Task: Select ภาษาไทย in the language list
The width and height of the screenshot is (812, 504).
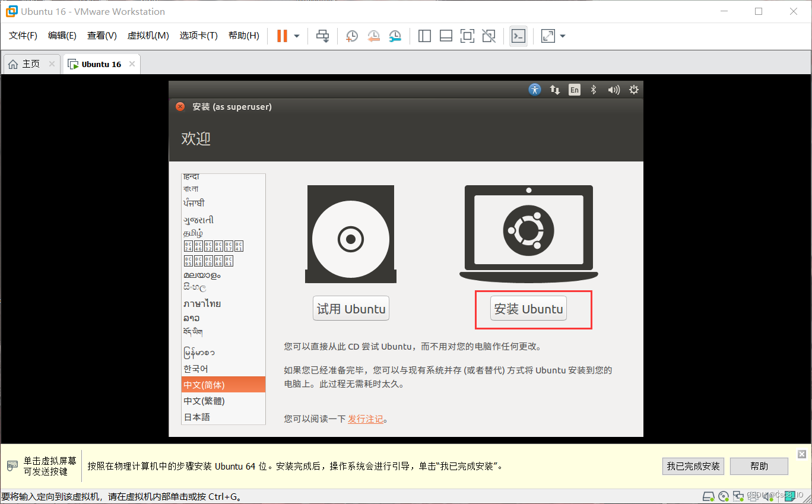Action: click(x=223, y=303)
